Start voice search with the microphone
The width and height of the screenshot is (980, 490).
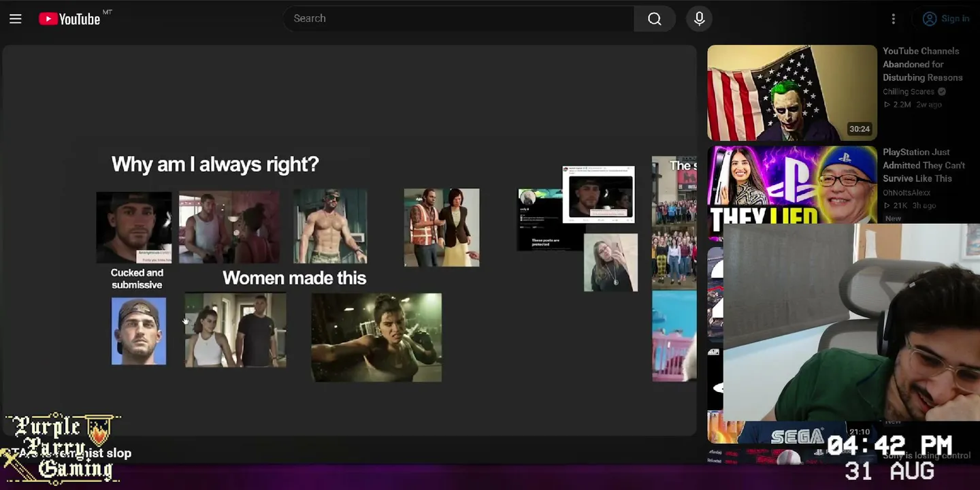tap(700, 18)
